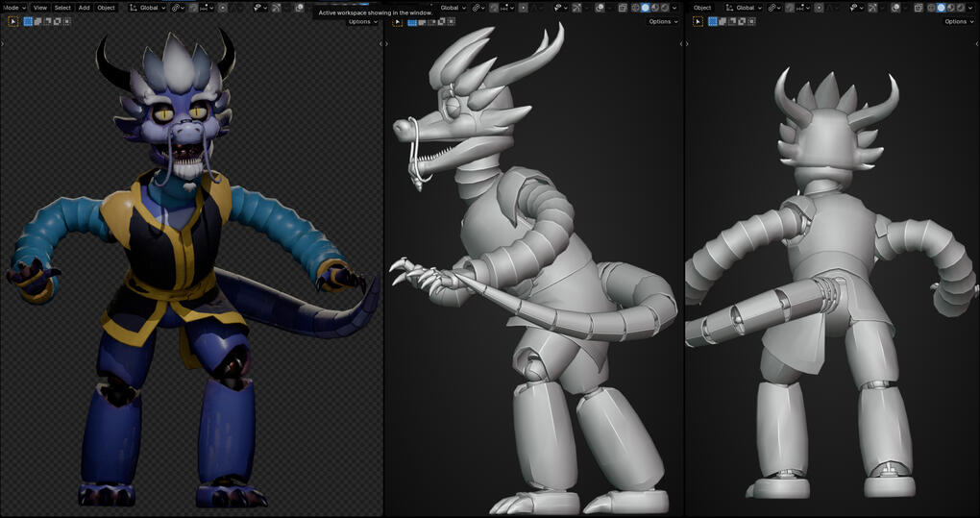Open the Object menu in right viewport
Image resolution: width=980 pixels, height=518 pixels.
[702, 8]
